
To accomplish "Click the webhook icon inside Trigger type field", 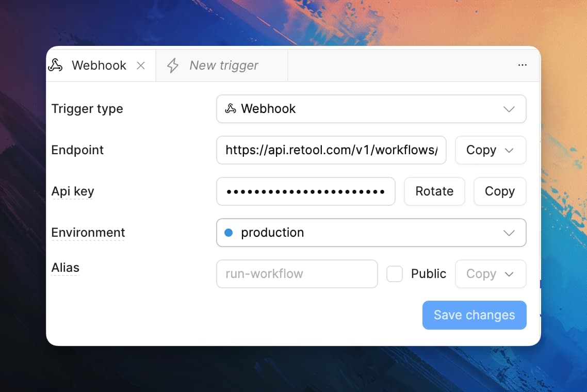I will point(231,109).
